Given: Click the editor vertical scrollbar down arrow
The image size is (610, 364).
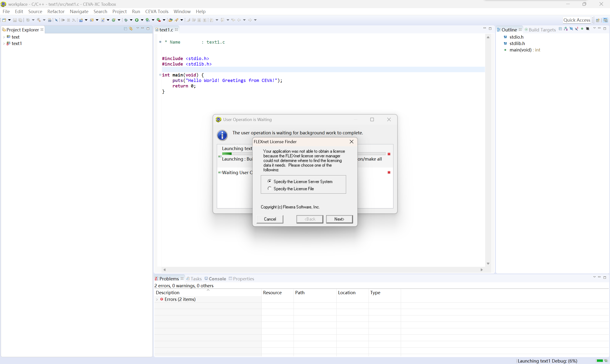Looking at the screenshot, I should click(x=488, y=263).
